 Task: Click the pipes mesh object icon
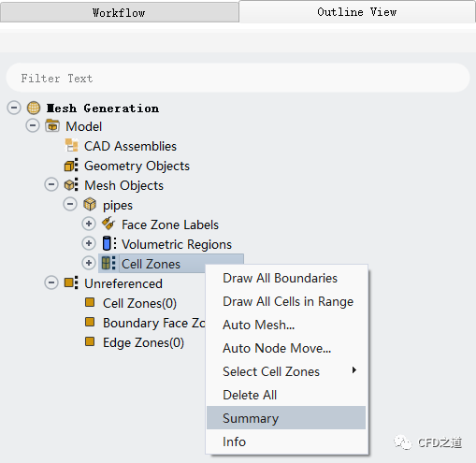[x=90, y=205]
